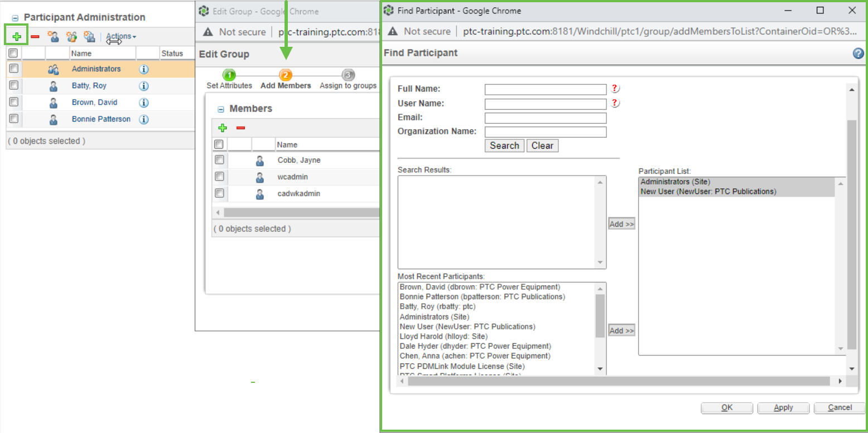Screen dimensions: 868x433
Task: Tick the Administrators row checkbox
Action: click(x=14, y=69)
